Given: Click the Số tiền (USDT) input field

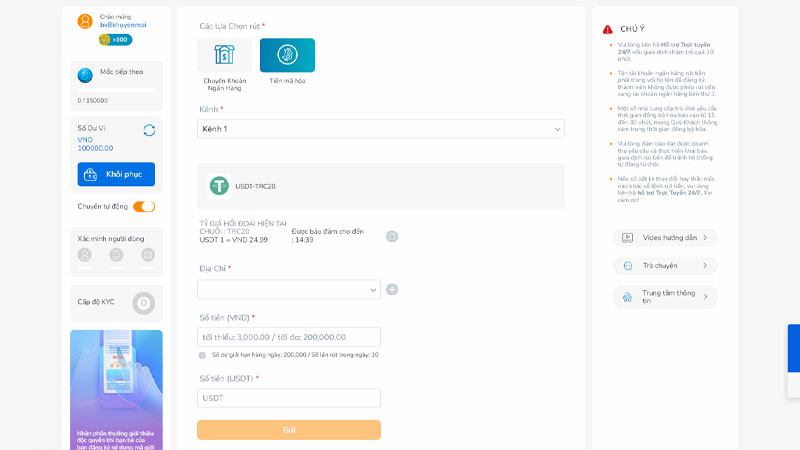Looking at the screenshot, I should click(289, 398).
